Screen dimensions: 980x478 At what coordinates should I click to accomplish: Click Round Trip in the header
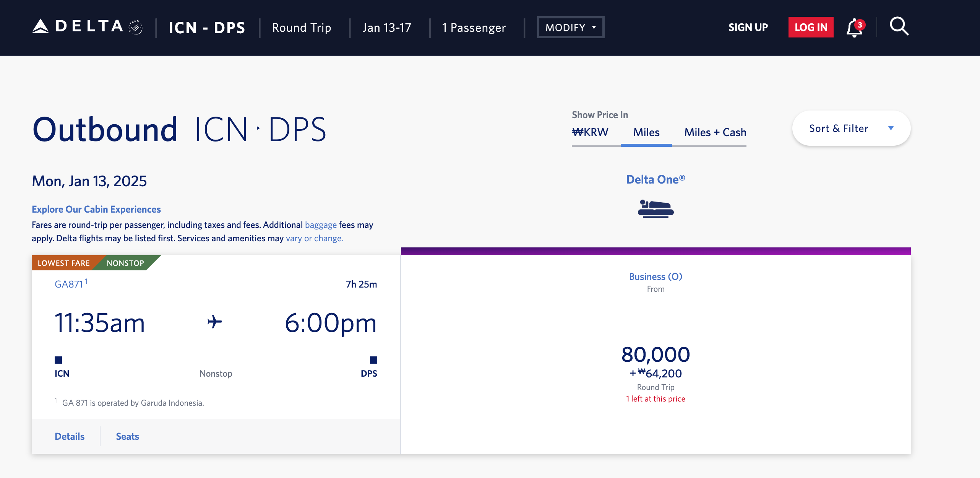point(302,28)
